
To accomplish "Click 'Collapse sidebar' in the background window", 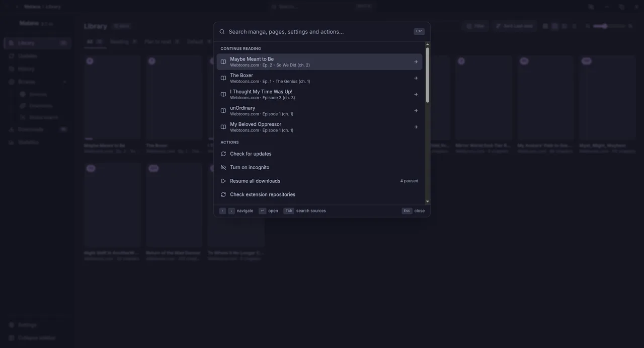I will tap(37, 338).
